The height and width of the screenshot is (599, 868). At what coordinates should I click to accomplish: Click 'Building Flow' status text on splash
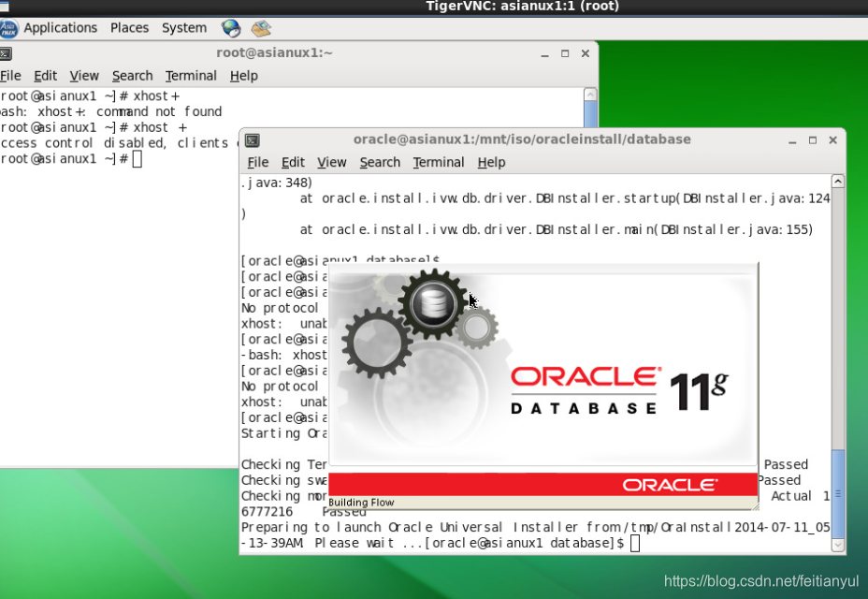tap(361, 503)
